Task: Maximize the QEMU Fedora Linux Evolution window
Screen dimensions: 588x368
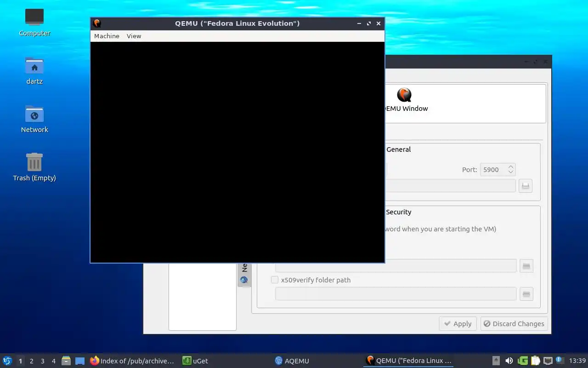Action: click(369, 23)
